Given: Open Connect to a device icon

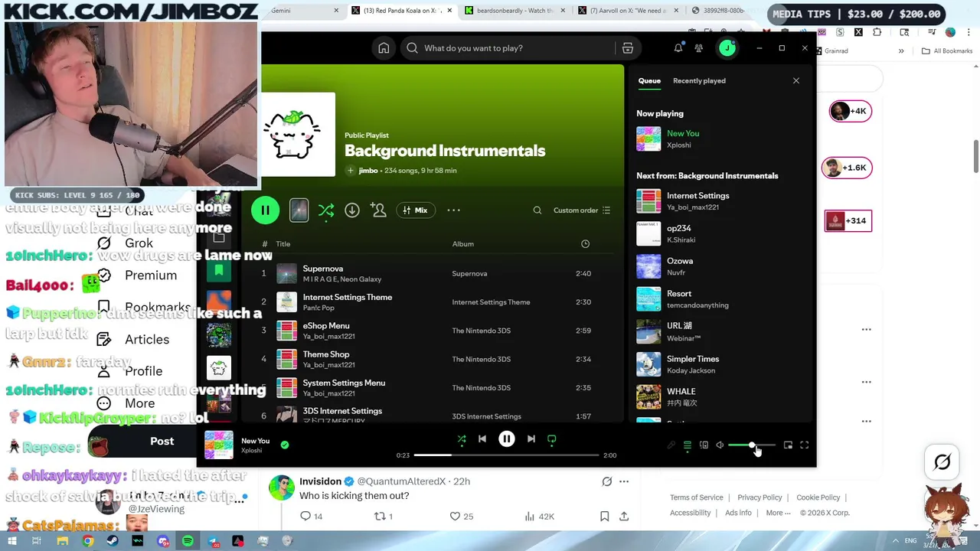Looking at the screenshot, I should pyautogui.click(x=704, y=445).
